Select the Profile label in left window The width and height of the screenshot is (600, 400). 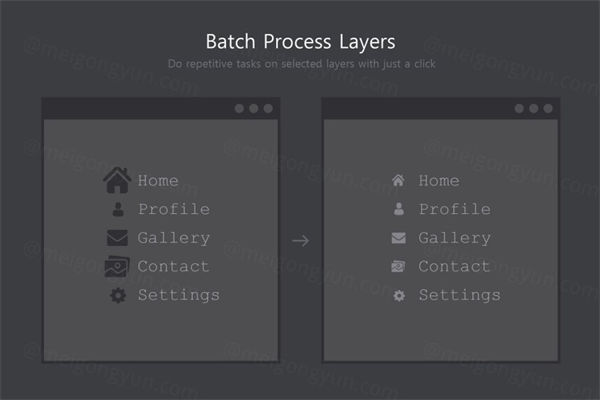(x=173, y=209)
